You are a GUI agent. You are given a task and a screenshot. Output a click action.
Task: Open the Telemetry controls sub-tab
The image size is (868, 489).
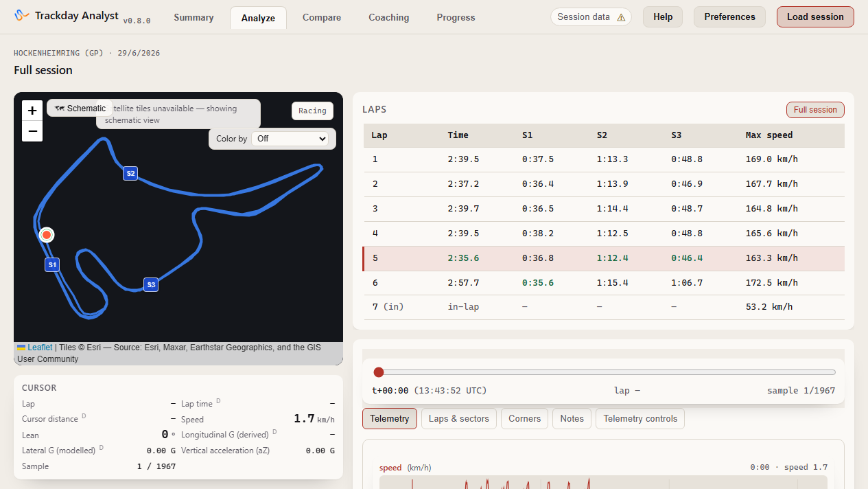coord(640,418)
